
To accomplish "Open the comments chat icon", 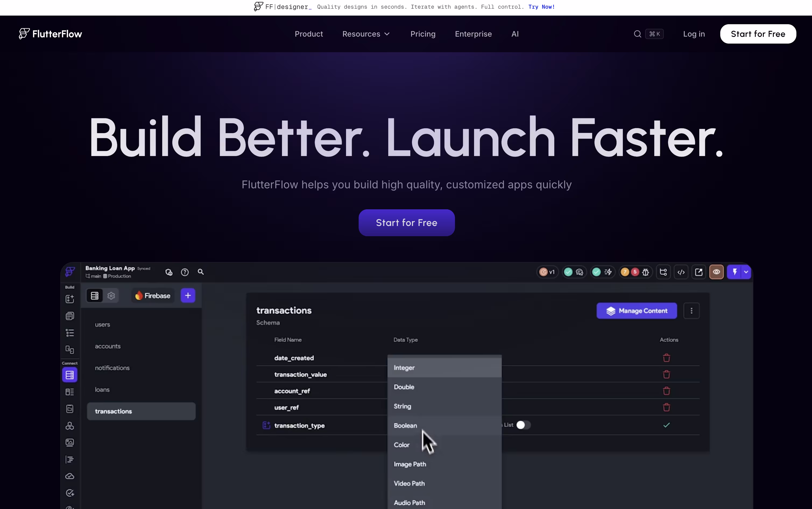I will [x=579, y=272].
